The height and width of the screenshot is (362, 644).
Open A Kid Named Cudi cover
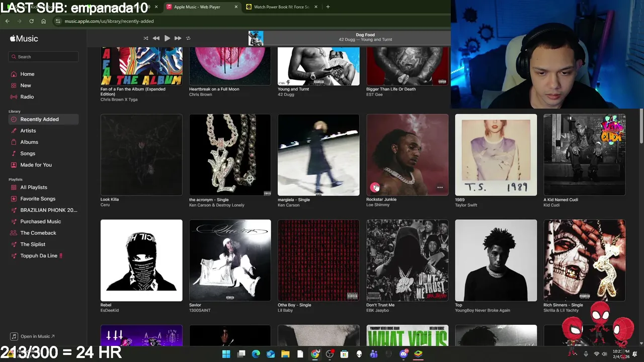coord(585,155)
